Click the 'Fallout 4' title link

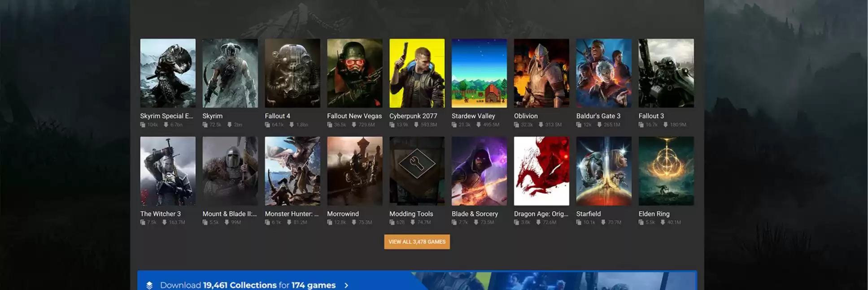click(277, 116)
